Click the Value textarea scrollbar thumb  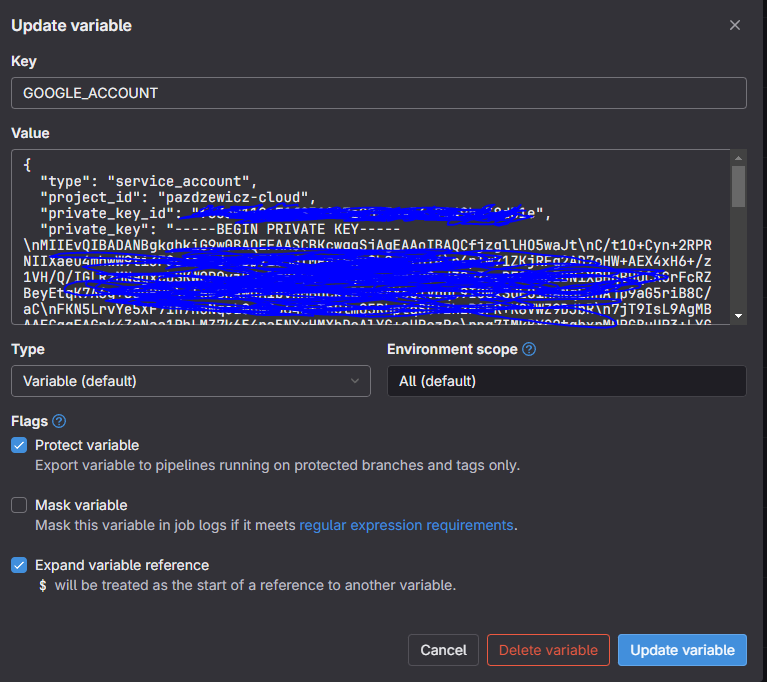[x=738, y=186]
